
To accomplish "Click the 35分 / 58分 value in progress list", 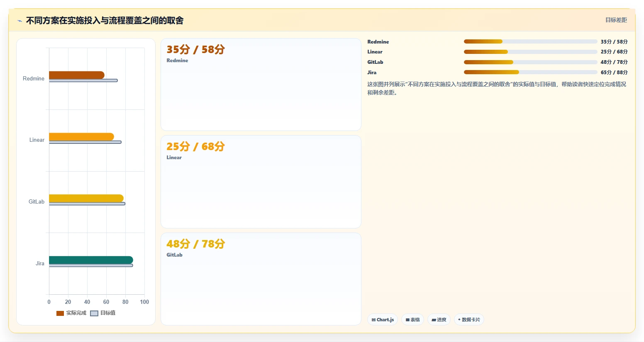I will coord(614,42).
